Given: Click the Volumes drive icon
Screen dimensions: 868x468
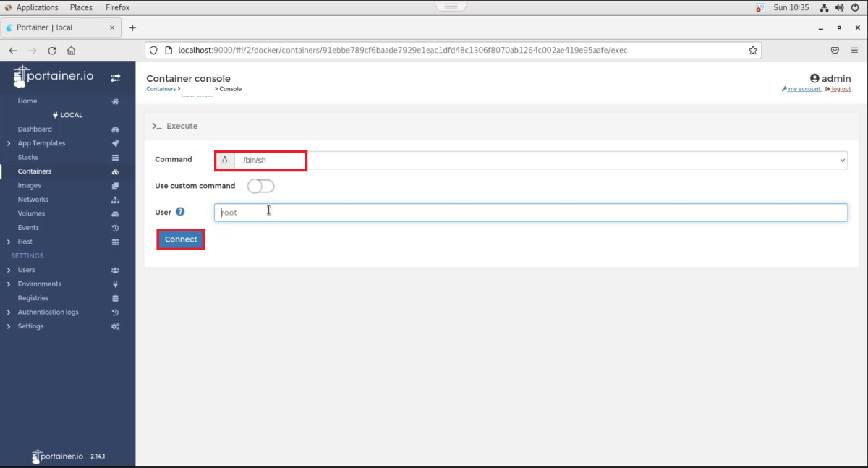Looking at the screenshot, I should [115, 214].
